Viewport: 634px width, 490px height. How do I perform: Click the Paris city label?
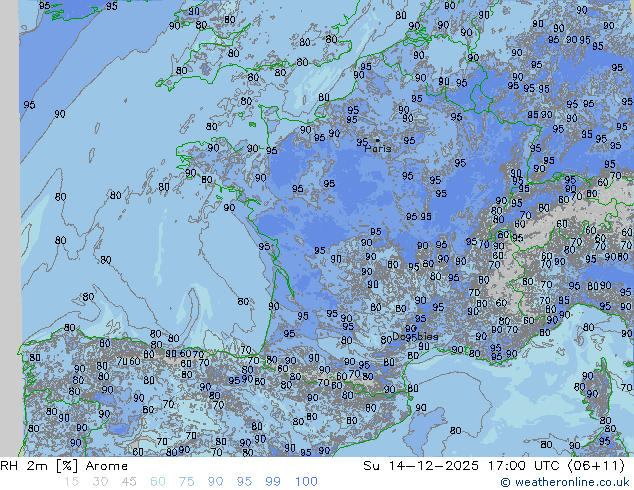point(378,149)
